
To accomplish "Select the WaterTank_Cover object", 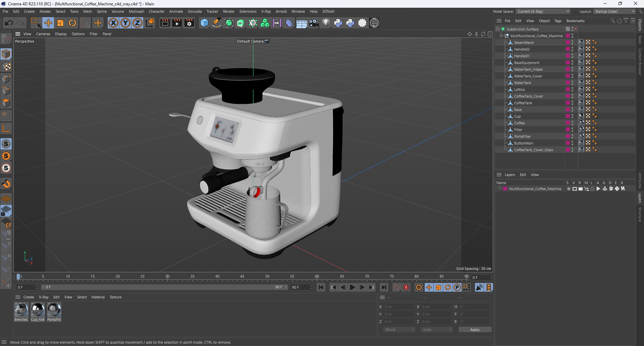I will [528, 76].
